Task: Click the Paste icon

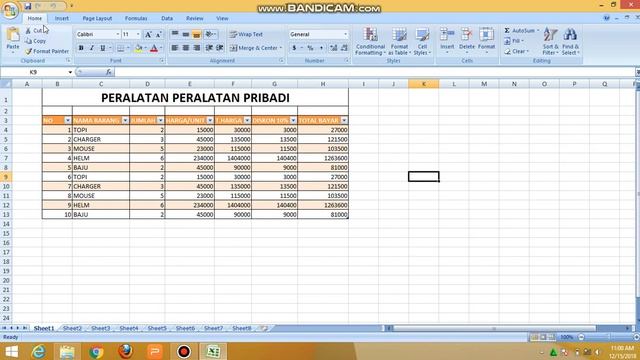Action: coord(13,35)
